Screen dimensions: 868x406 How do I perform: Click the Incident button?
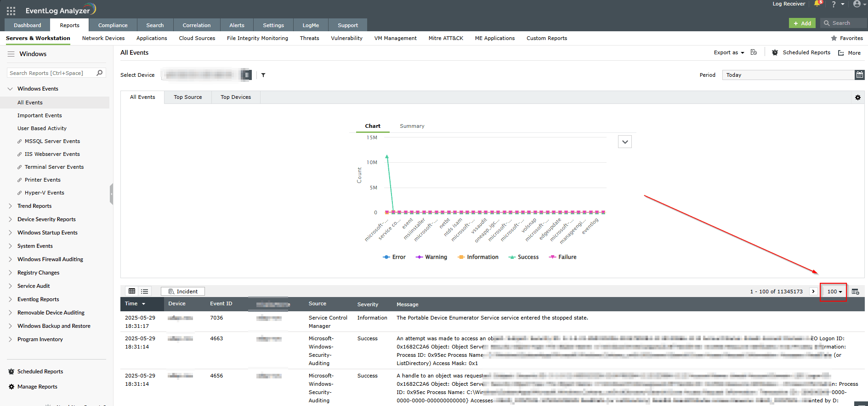point(183,292)
